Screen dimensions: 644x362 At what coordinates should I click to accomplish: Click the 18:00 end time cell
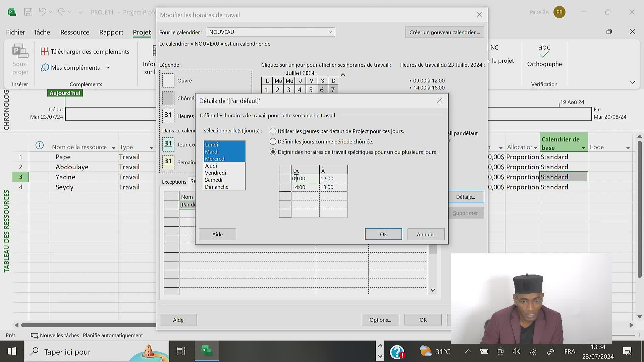coord(333,187)
